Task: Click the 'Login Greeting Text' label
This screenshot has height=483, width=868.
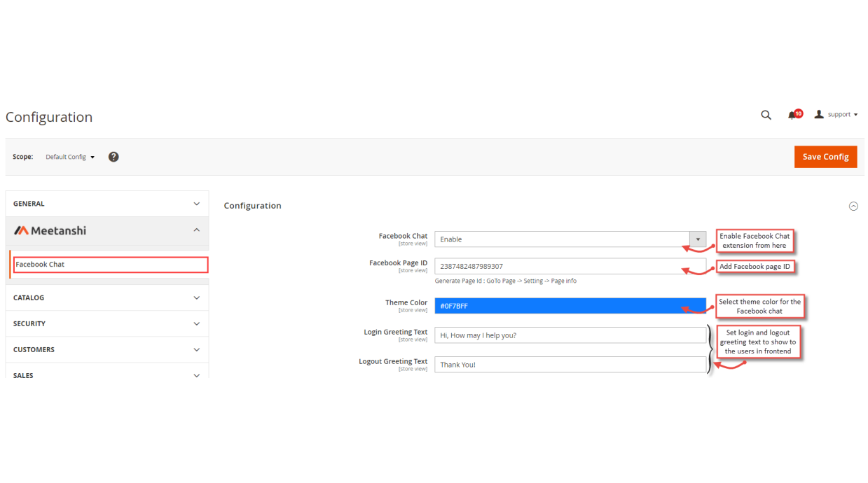Action: point(395,332)
